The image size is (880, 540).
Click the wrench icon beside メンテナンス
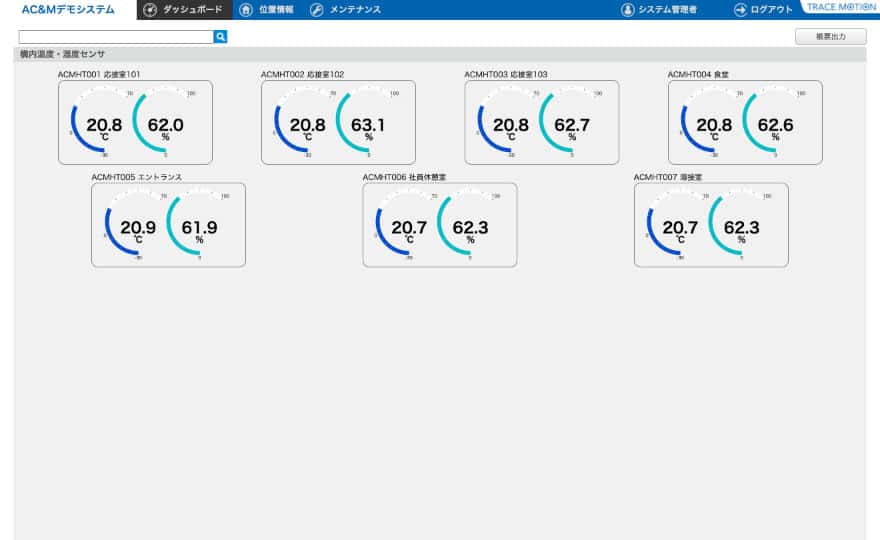point(317,10)
